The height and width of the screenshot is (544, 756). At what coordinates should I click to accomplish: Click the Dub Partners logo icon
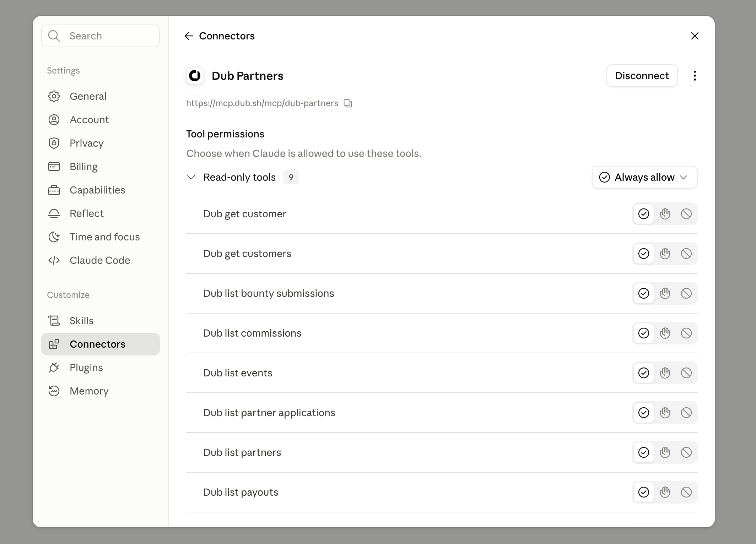195,76
